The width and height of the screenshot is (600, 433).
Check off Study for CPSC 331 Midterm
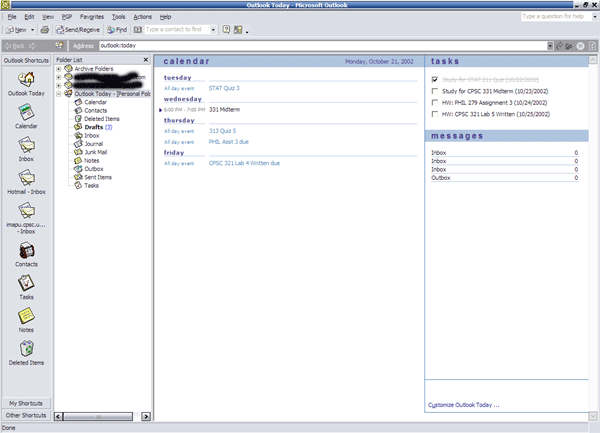[x=434, y=91]
